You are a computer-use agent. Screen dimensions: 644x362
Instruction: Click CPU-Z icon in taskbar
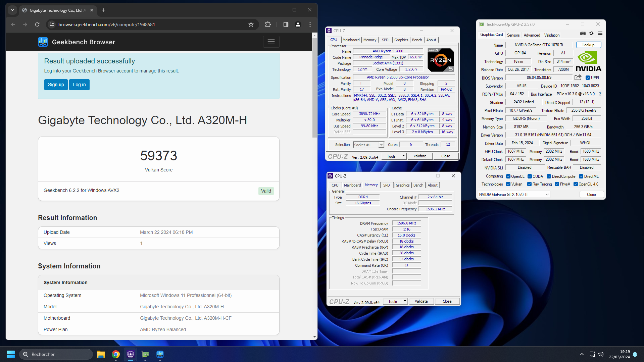pyautogui.click(x=131, y=354)
